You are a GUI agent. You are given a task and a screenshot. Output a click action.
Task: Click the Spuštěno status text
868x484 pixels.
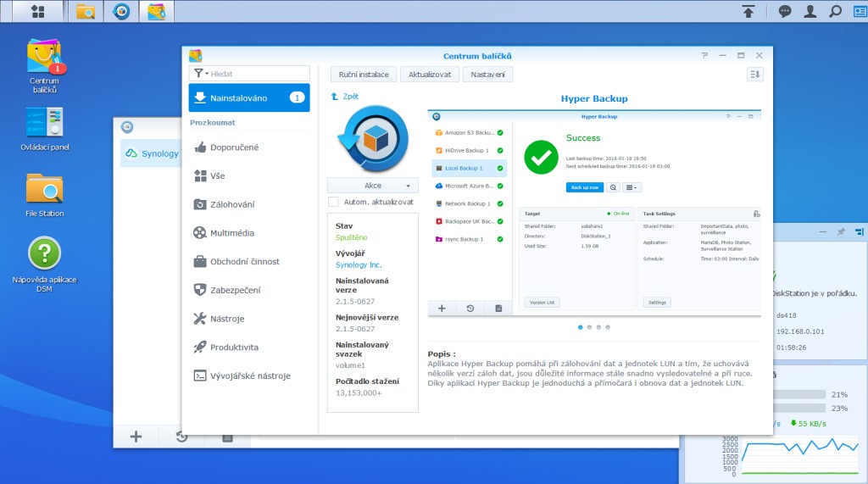(x=351, y=237)
